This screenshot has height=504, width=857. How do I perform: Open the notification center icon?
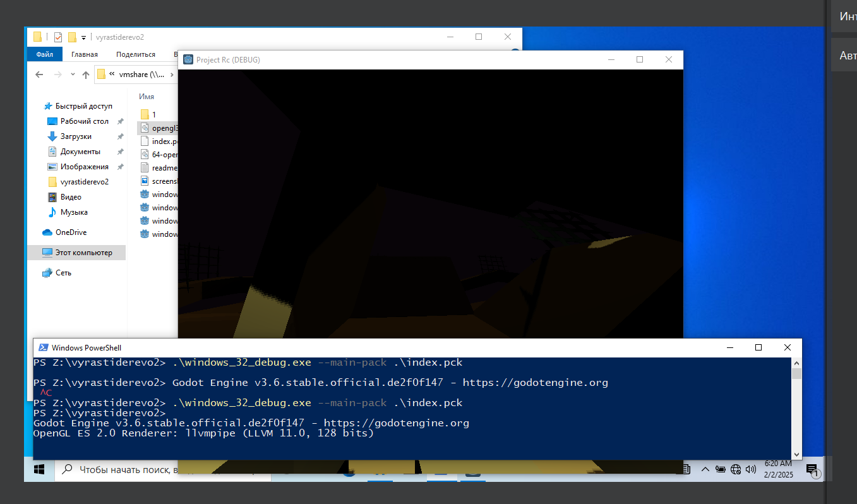(x=812, y=469)
